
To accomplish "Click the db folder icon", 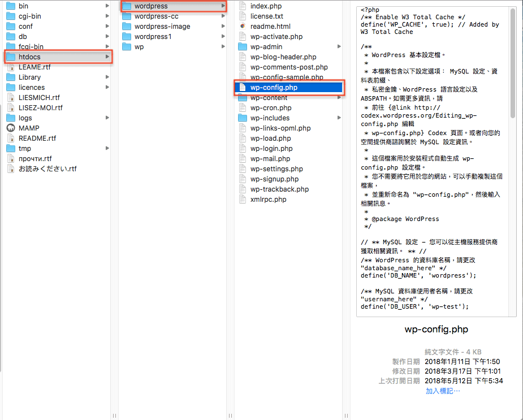I will [11, 36].
